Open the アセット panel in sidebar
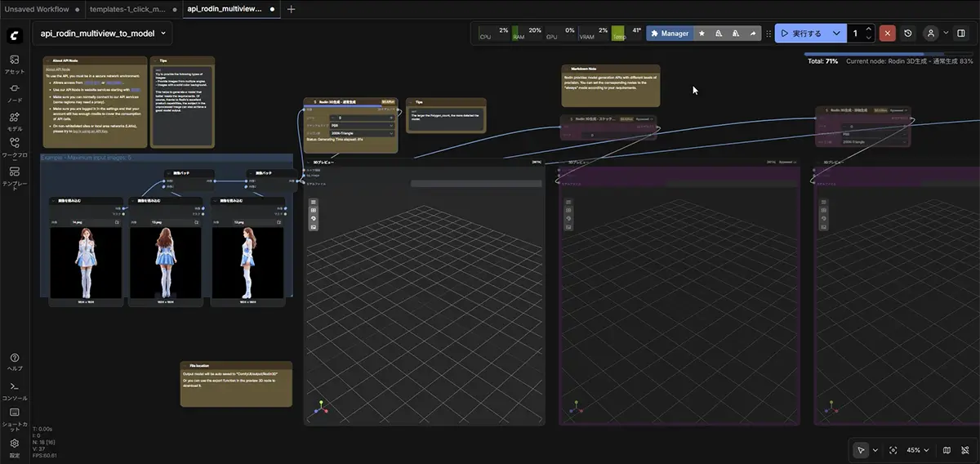The height and width of the screenshot is (464, 980). (14, 65)
